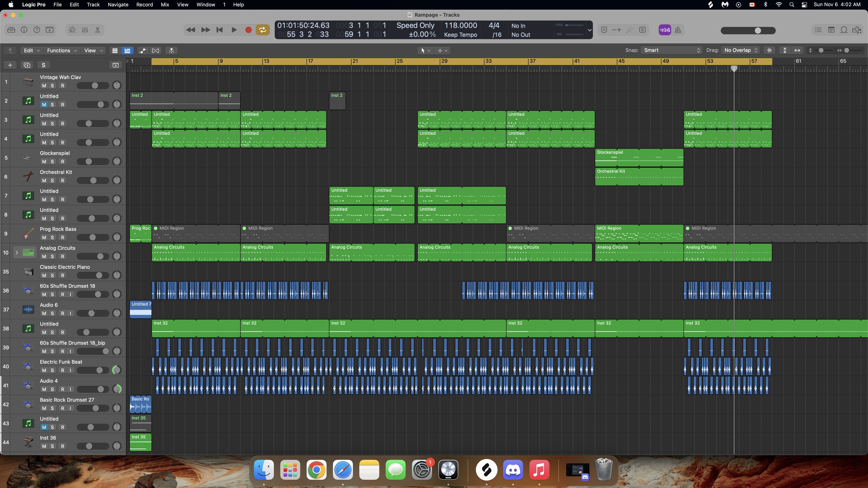Open the Mixer via toolbar icon
Image resolution: width=868 pixels, height=488 pixels.
click(x=85, y=30)
